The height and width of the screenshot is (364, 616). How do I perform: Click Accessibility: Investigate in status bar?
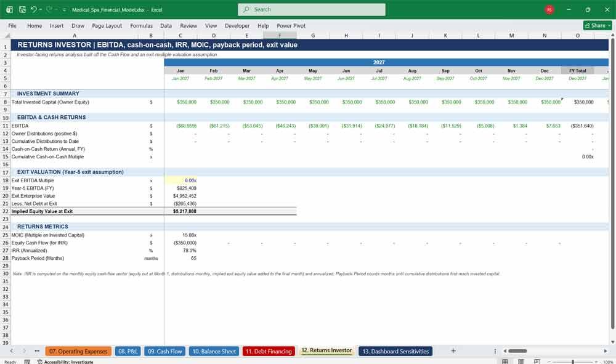coord(65,362)
